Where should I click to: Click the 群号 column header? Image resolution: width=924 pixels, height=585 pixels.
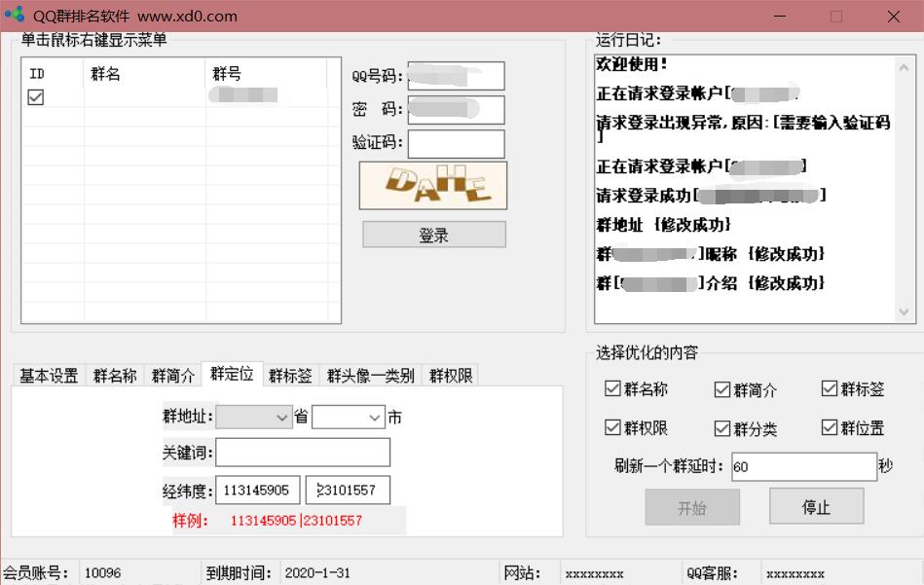[x=267, y=74]
